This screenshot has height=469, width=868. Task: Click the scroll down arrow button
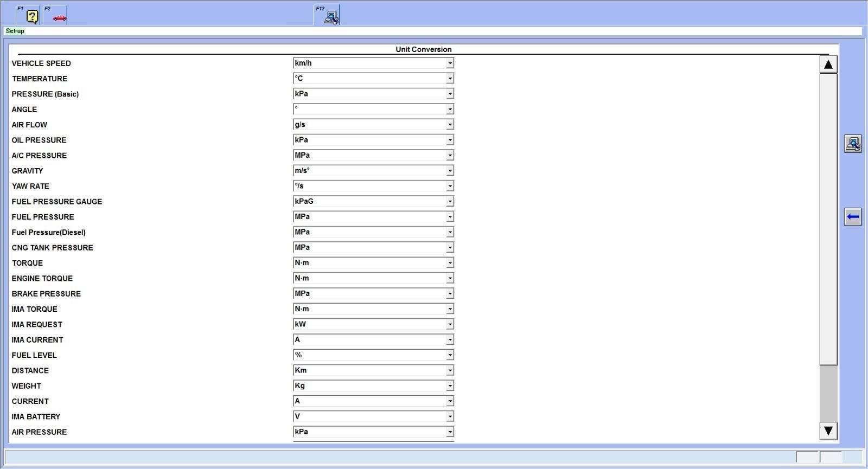[x=828, y=431]
